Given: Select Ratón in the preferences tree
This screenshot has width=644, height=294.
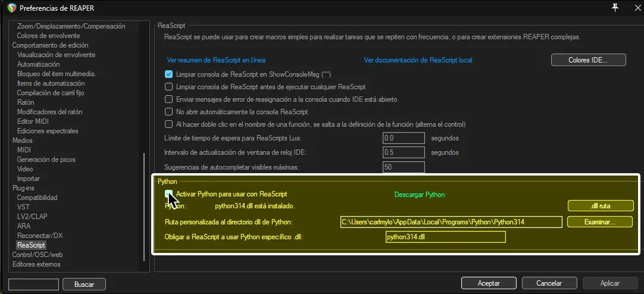Looking at the screenshot, I should tap(26, 102).
